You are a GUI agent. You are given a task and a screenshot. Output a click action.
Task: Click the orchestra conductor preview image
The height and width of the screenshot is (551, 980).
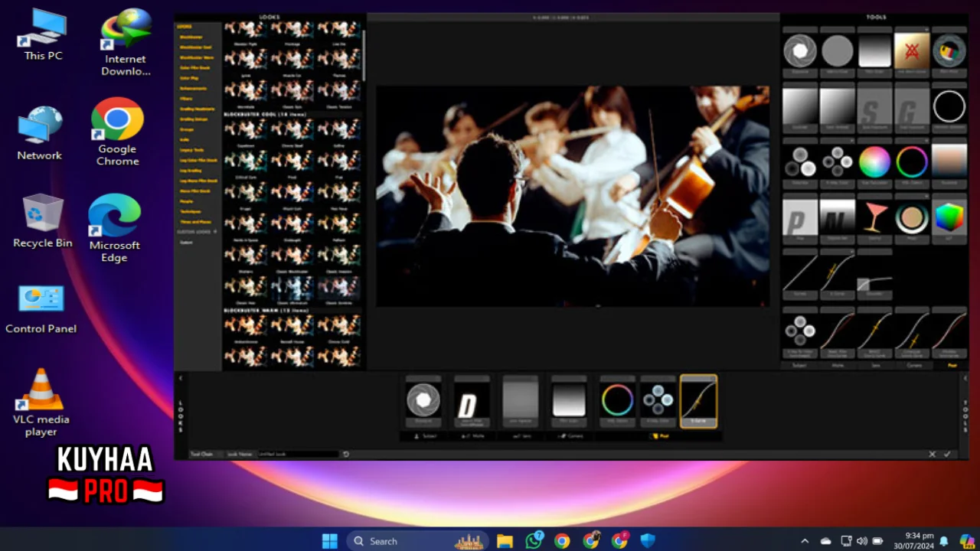click(573, 196)
